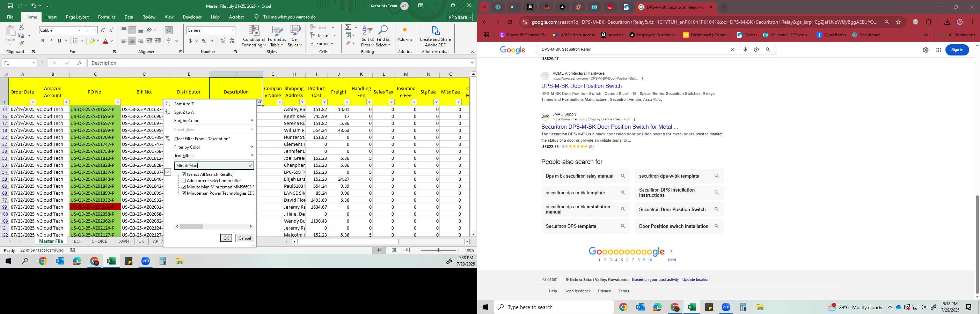Click the Decrease Font Size icon
The height and width of the screenshot is (314, 980).
[x=111, y=30]
